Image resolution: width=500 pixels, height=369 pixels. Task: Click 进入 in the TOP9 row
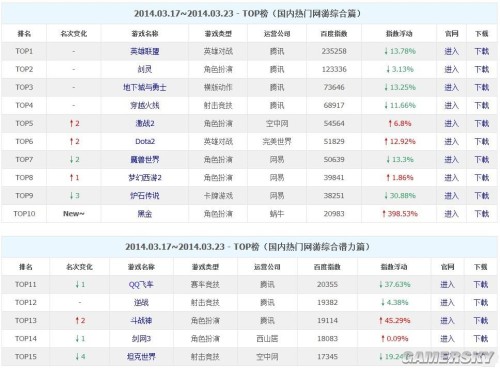coord(451,196)
